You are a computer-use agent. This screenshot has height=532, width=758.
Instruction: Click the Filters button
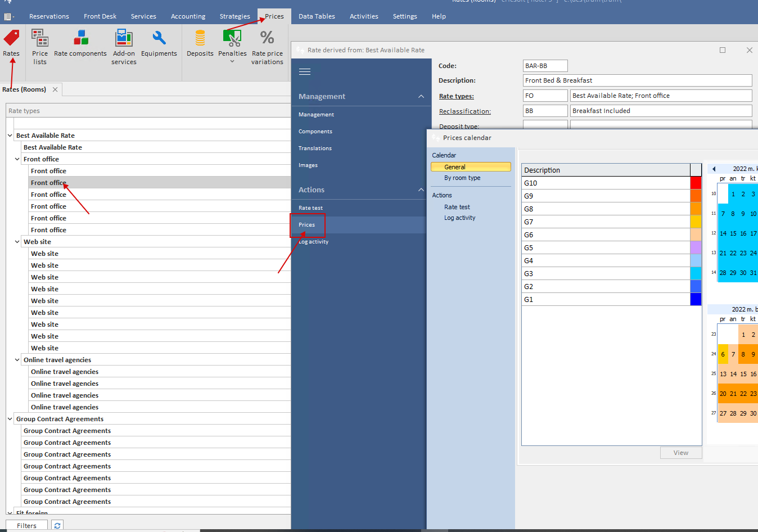pos(26,525)
